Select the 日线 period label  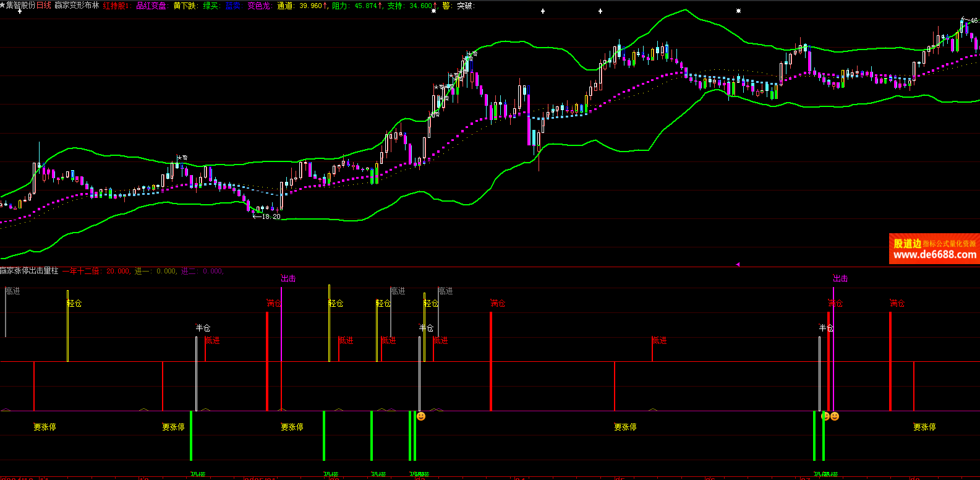pyautogui.click(x=44, y=6)
